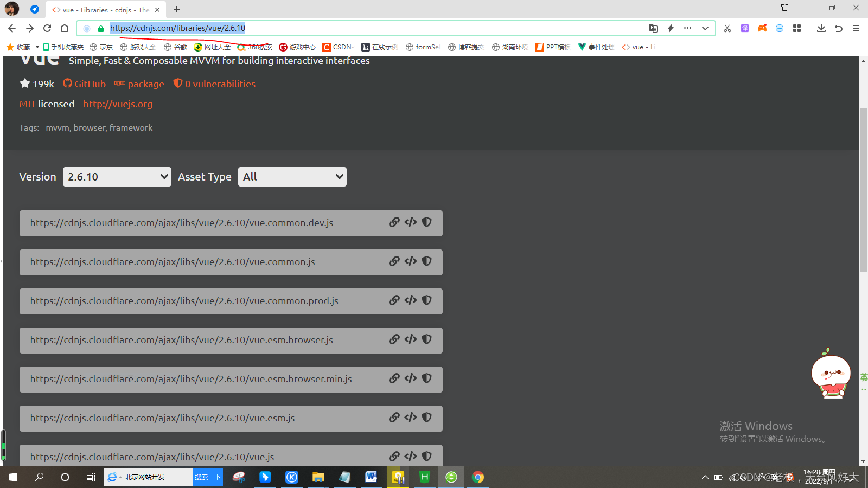Viewport: 868px width, 488px height.
Task: Open File Explorer from the taskbar
Action: [318, 477]
